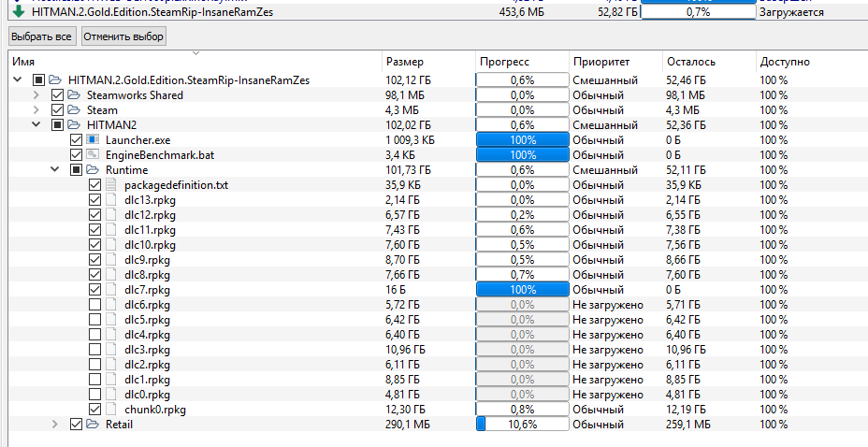Toggle the HITMAN2 folder checkbox
The width and height of the screenshot is (868, 447).
click(x=57, y=125)
